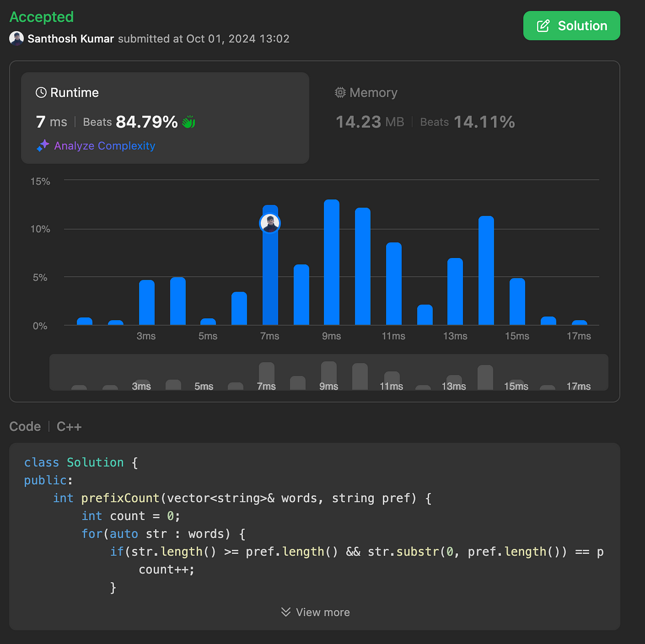Image resolution: width=645 pixels, height=644 pixels.
Task: Click the clock icon next to Runtime
Action: coord(41,93)
